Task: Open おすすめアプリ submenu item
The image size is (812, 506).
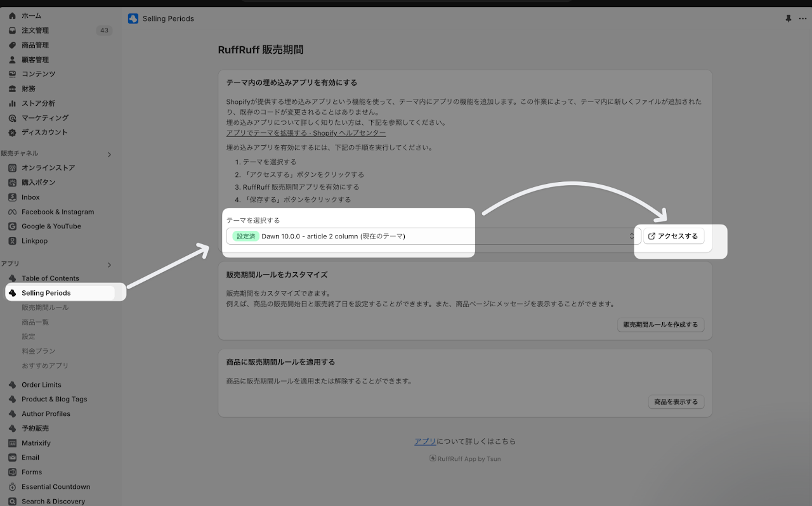Action: [45, 366]
